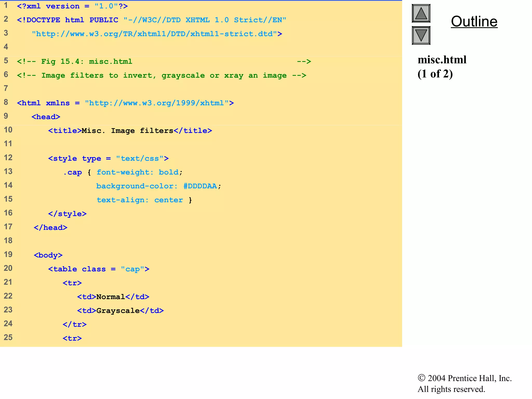Click the opening style tag
Viewport: 532px width, 399px height.
pos(108,158)
